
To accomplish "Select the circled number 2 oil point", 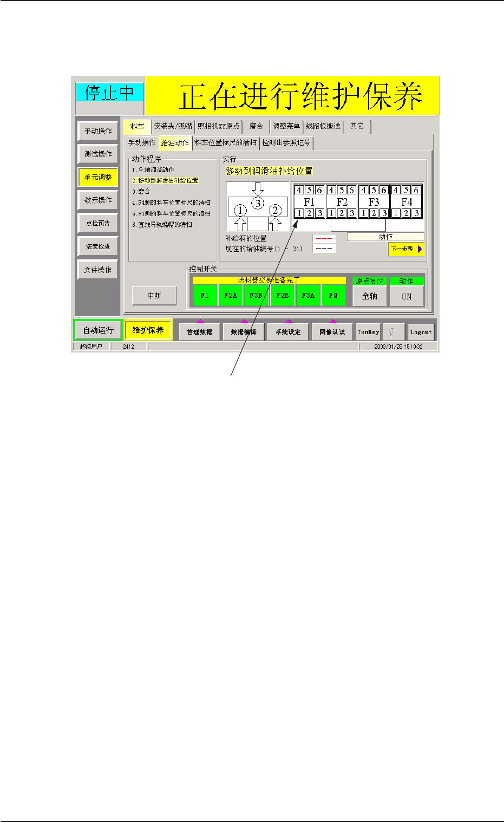I will pyautogui.click(x=276, y=210).
